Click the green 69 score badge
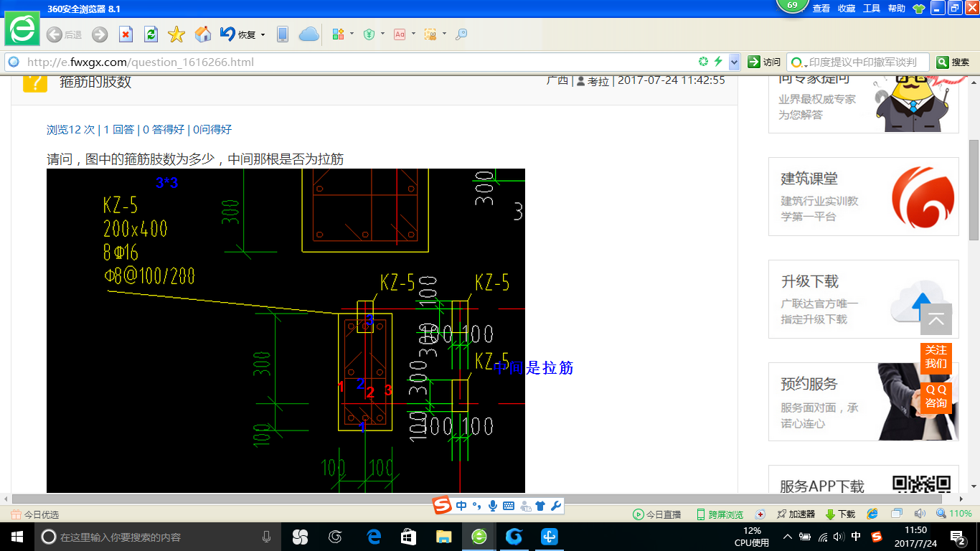980x551 pixels. pyautogui.click(x=792, y=6)
